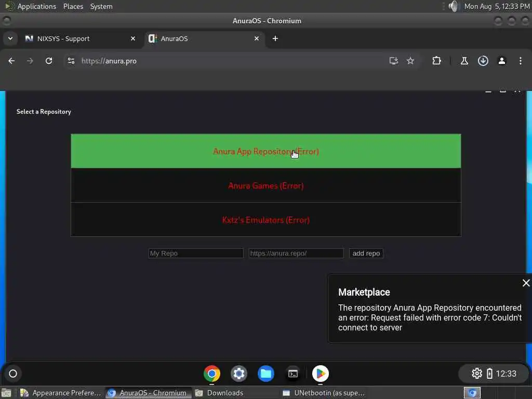The image size is (532, 399).
Task: Close the NIXSYS - Support tab
Action: [x=133, y=38]
